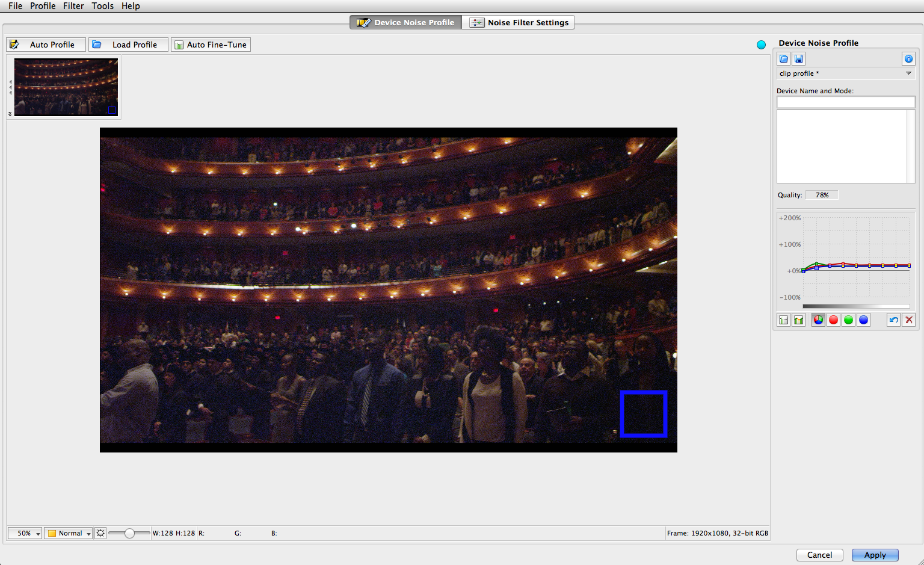Show only the blue channel curve
Viewport: 924px width, 565px height.
pyautogui.click(x=863, y=320)
